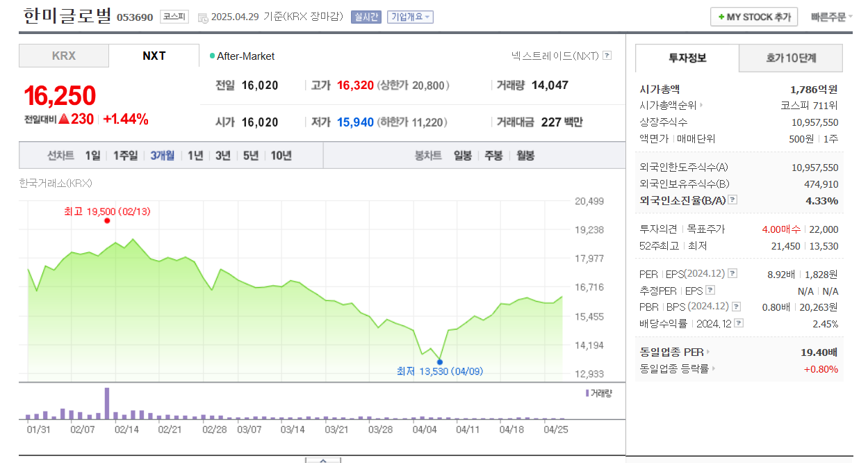Click the current price 16,250
The height and width of the screenshot is (463, 868).
tap(60, 96)
